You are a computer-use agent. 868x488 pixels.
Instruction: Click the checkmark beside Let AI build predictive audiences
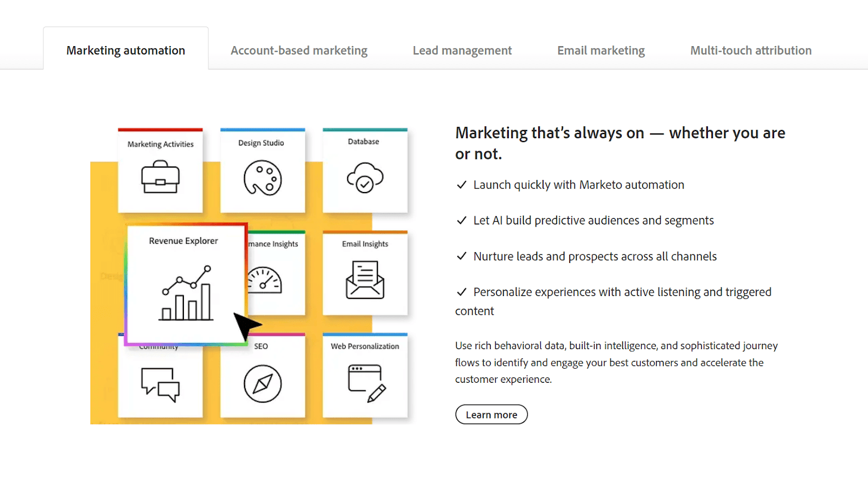(x=462, y=220)
